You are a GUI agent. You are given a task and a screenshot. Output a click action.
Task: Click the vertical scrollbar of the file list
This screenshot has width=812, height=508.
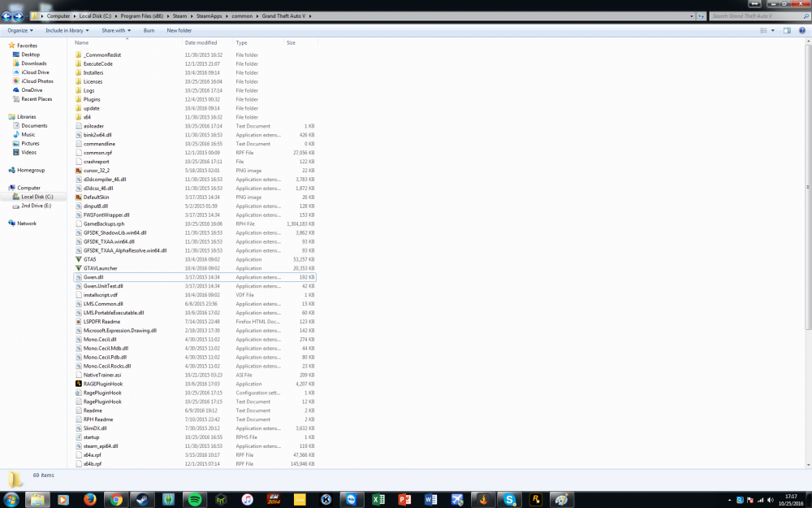[808, 187]
